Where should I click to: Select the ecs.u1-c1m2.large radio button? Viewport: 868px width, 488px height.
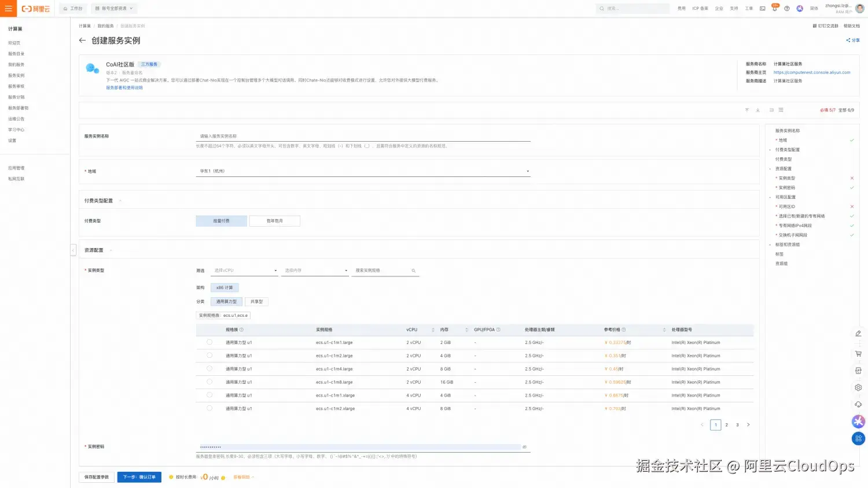pyautogui.click(x=209, y=356)
